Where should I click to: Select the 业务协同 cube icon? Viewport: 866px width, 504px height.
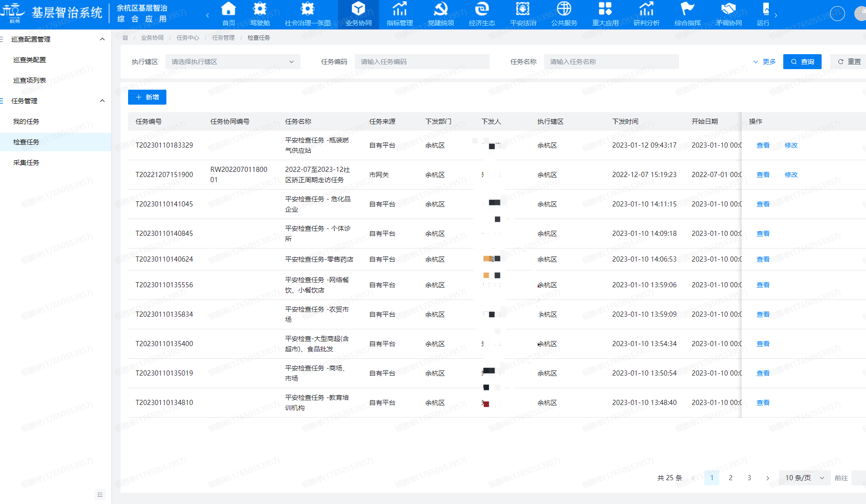tap(358, 9)
